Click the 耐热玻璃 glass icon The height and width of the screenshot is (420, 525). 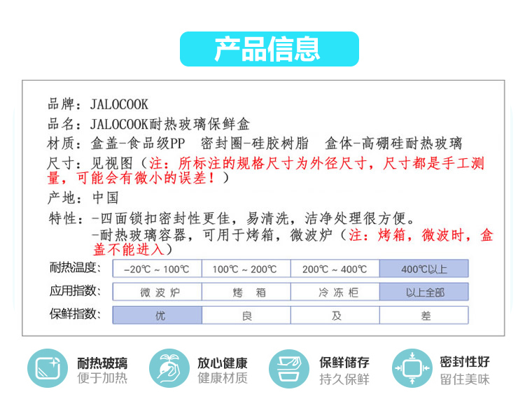[48, 368]
